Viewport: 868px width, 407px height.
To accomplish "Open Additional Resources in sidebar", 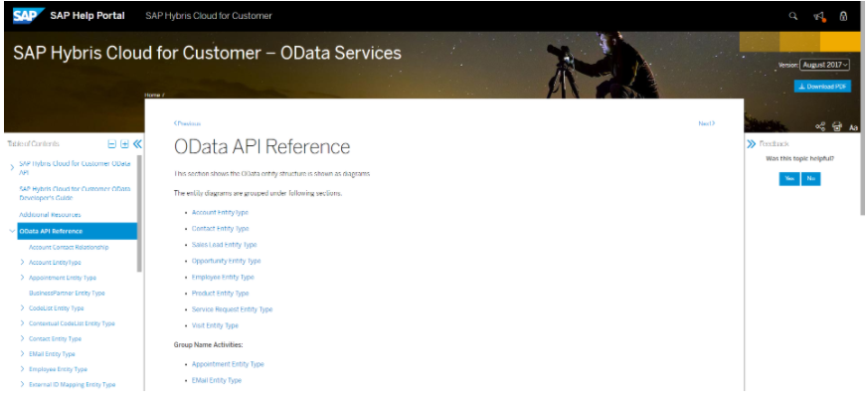I will [x=50, y=214].
